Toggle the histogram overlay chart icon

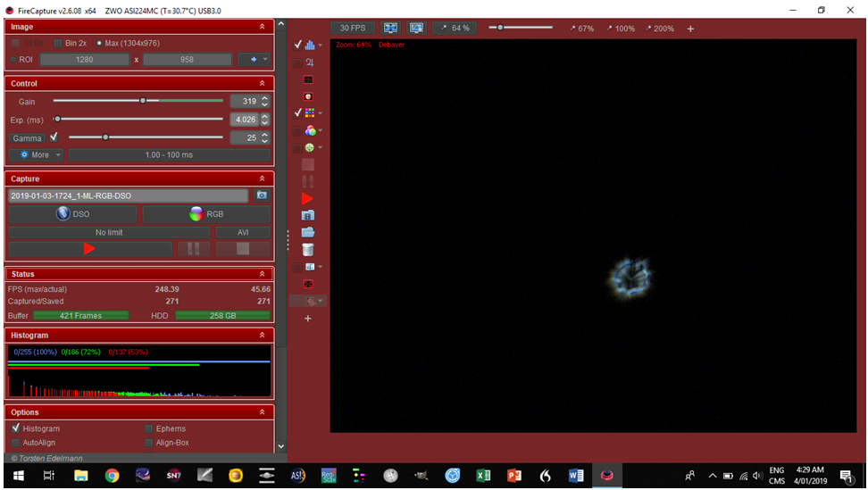[310, 45]
